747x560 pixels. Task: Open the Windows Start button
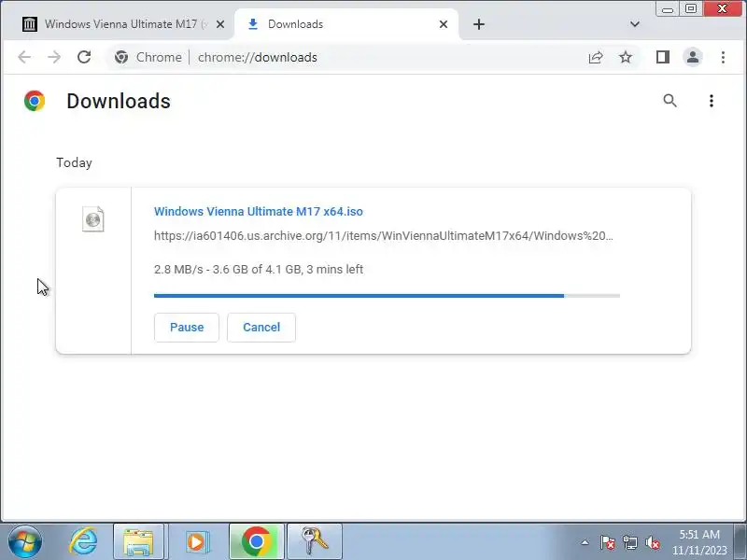coord(25,541)
